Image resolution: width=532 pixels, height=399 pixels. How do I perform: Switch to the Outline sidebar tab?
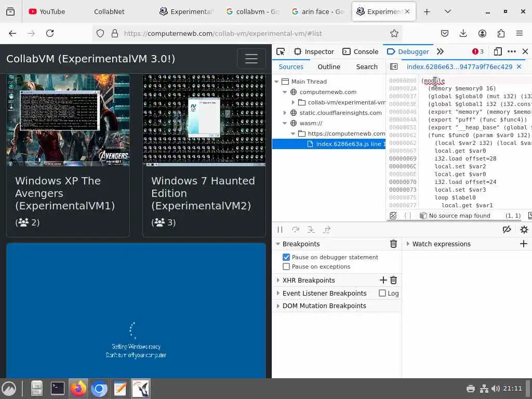tap(329, 67)
